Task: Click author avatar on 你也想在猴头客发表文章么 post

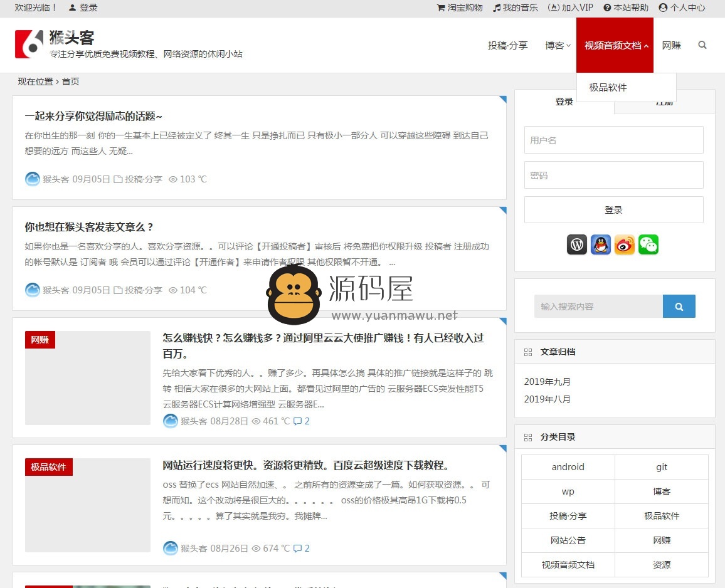Action: tap(33, 290)
